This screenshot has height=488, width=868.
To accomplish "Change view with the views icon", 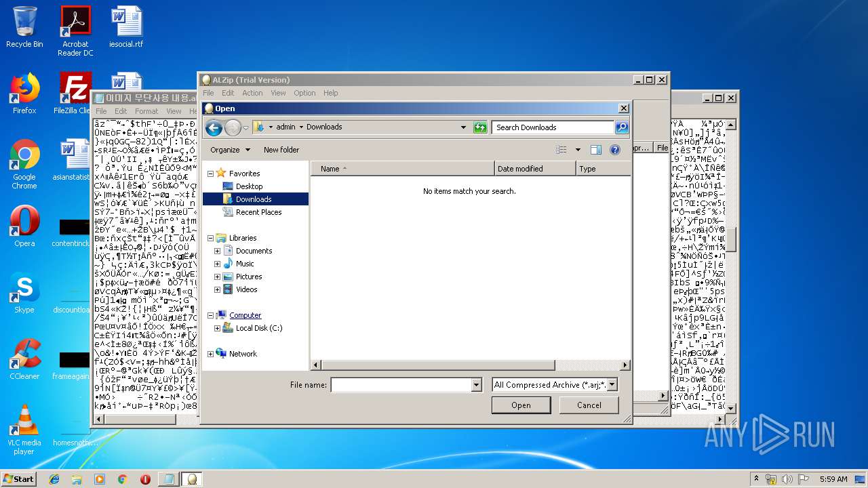I will pos(561,150).
